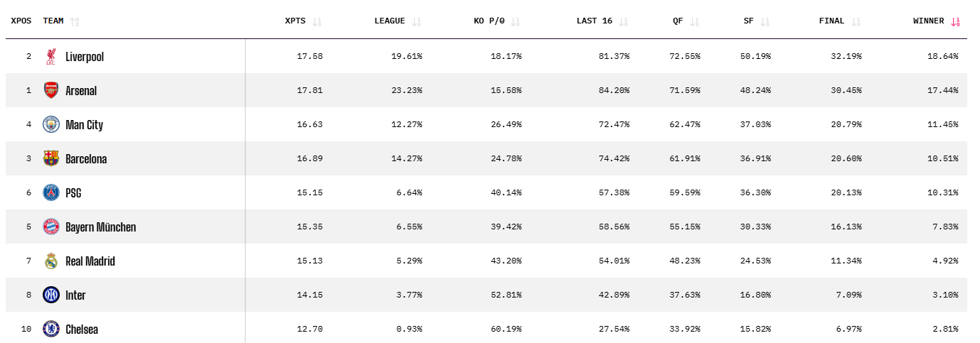
Task: Toggle sorting on the TEAM column
Action: [75, 21]
